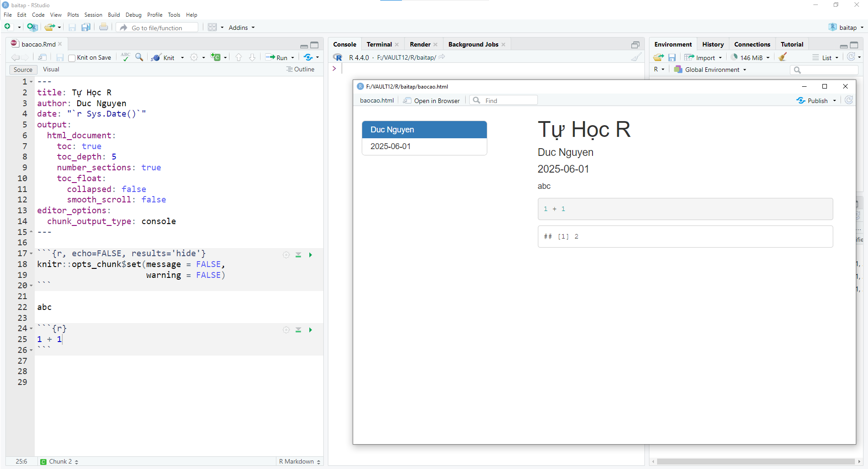This screenshot has width=868, height=469.
Task: Click the Go to file/function field
Action: coord(158,28)
